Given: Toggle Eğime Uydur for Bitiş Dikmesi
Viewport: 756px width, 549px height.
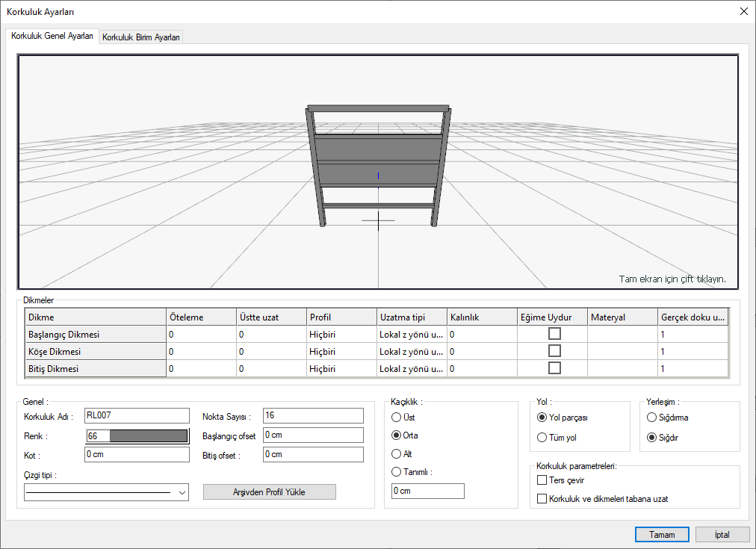Looking at the screenshot, I should [x=554, y=368].
